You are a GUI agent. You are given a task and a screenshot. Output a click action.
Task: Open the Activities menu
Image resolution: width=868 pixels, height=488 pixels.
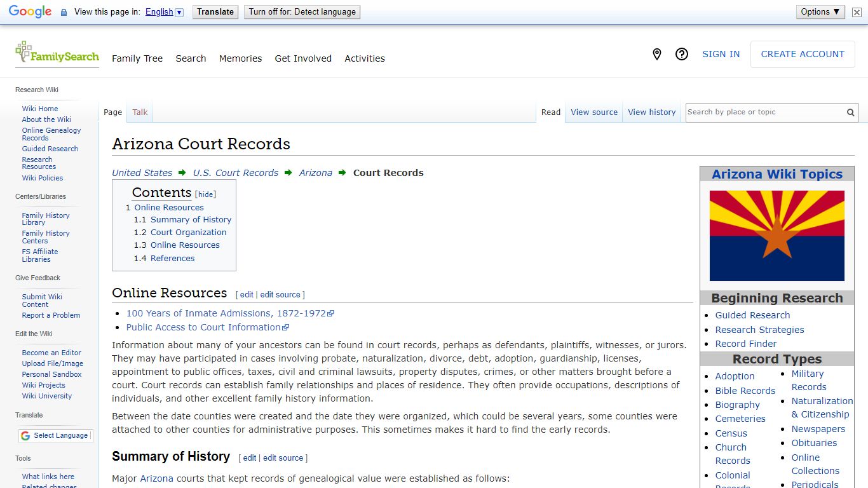(x=365, y=58)
